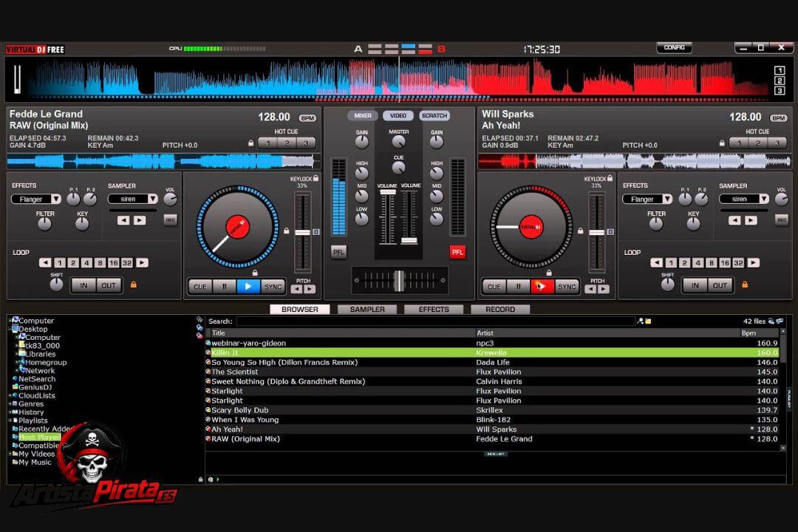The image size is (798, 532).
Task: Switch to the MIXER panel
Action: 362,115
